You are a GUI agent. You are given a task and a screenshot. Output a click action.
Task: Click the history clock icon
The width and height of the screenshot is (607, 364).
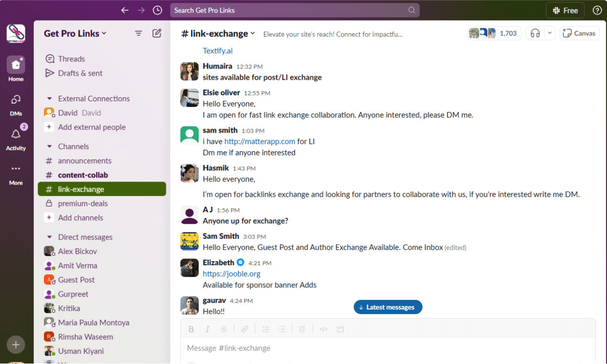tap(158, 10)
